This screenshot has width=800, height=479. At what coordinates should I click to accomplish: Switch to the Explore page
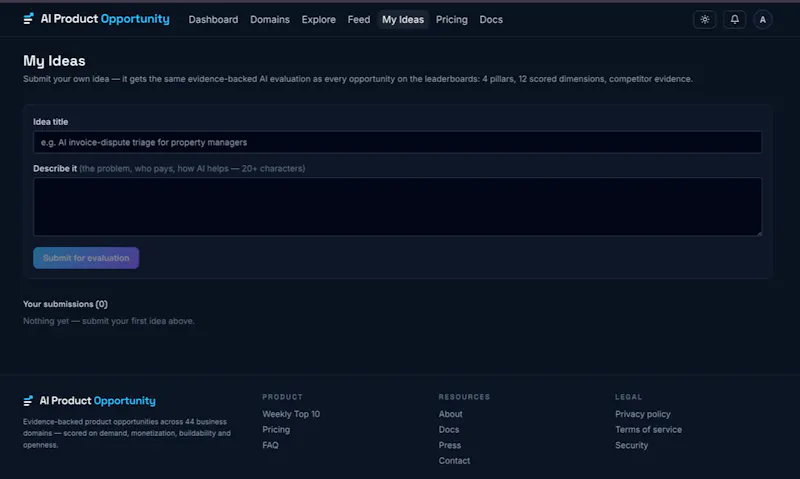pos(318,19)
